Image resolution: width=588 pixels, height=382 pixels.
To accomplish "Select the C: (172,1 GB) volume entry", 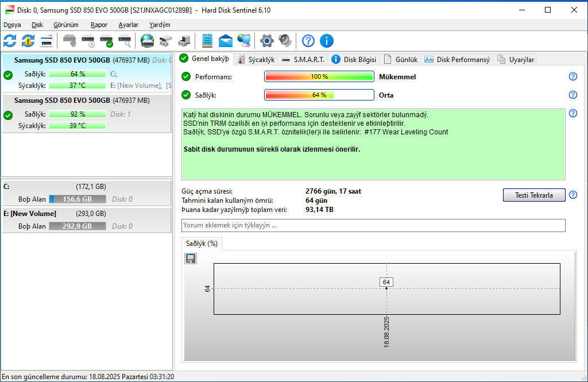I will (x=87, y=193).
